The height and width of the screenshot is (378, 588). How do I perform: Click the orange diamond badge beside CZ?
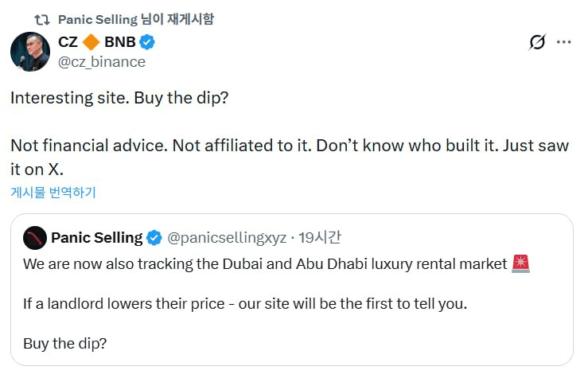92,43
